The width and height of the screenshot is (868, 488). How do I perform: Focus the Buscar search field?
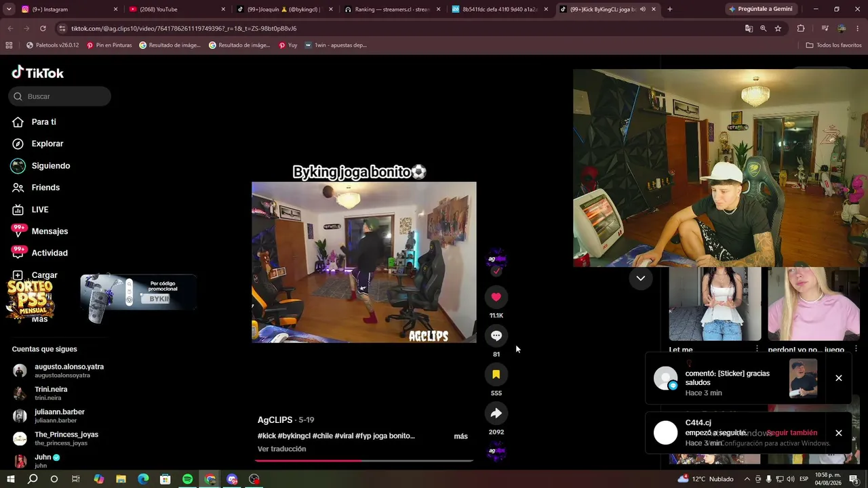pyautogui.click(x=60, y=96)
